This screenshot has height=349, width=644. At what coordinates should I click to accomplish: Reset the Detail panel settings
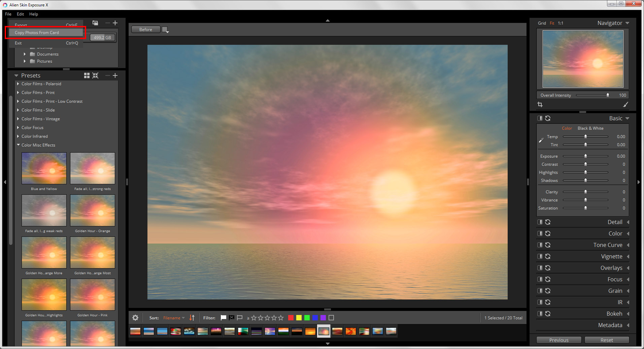pos(548,222)
